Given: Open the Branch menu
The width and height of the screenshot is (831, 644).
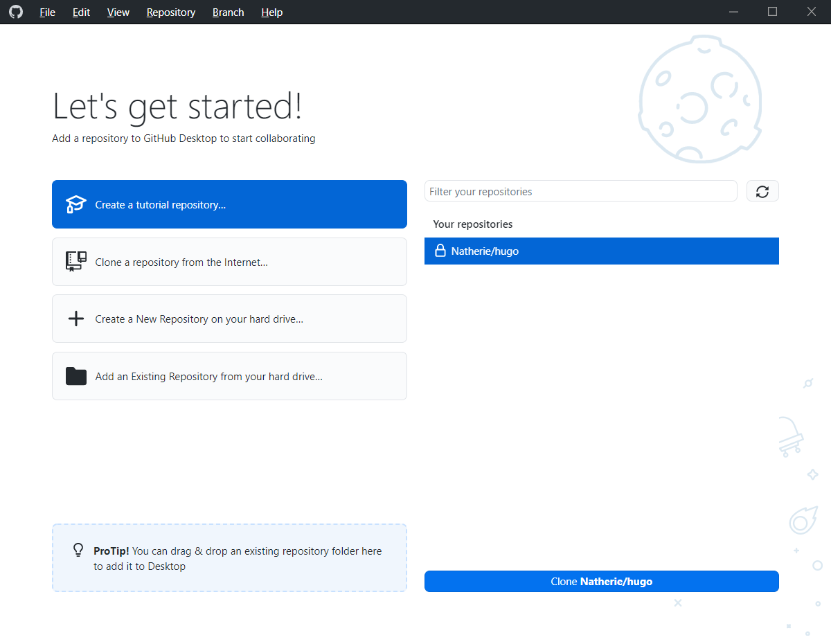Looking at the screenshot, I should click(228, 12).
